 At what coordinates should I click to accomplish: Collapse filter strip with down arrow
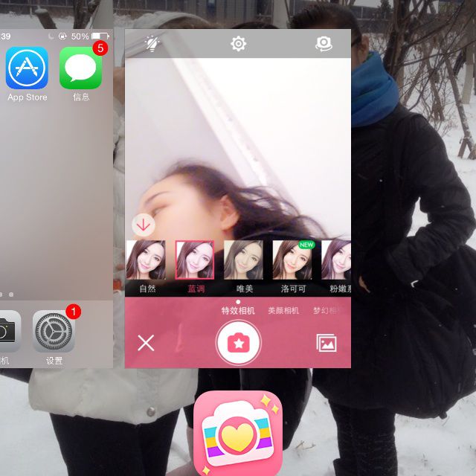coord(143,225)
